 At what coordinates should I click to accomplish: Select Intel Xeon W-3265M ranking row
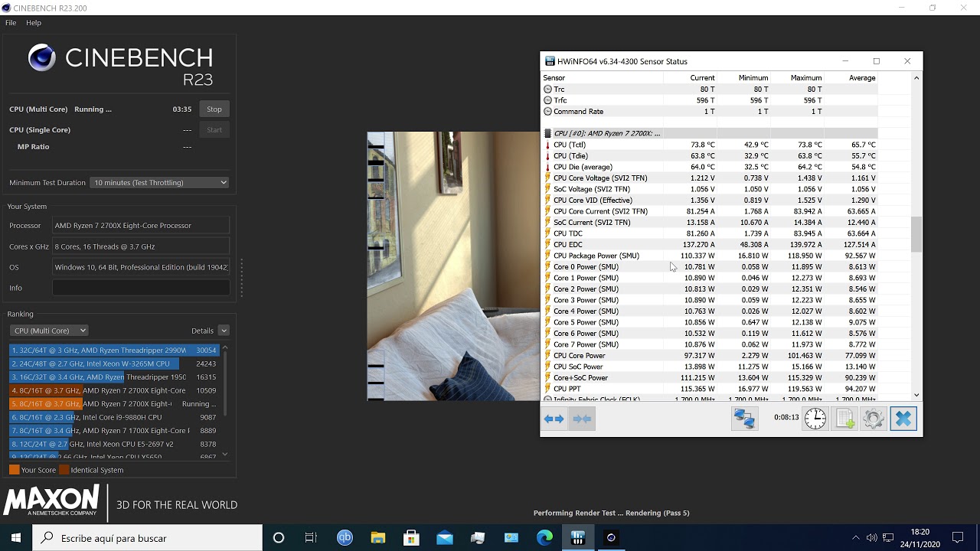tap(114, 364)
